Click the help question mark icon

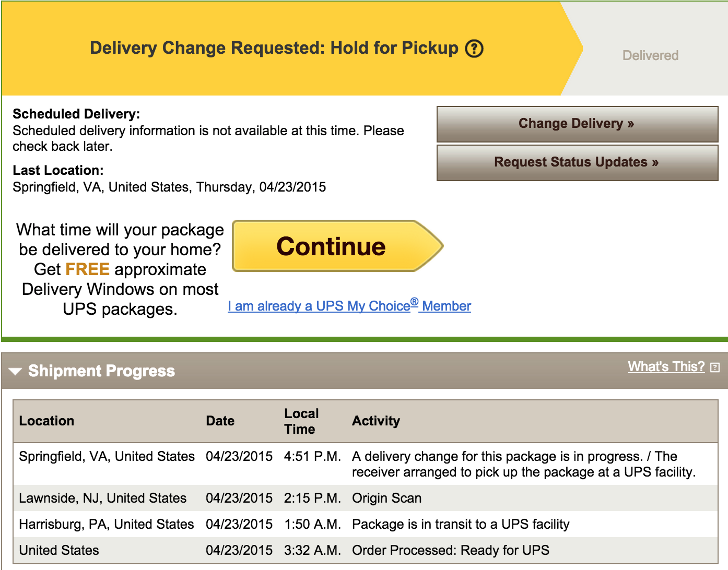pyautogui.click(x=474, y=49)
